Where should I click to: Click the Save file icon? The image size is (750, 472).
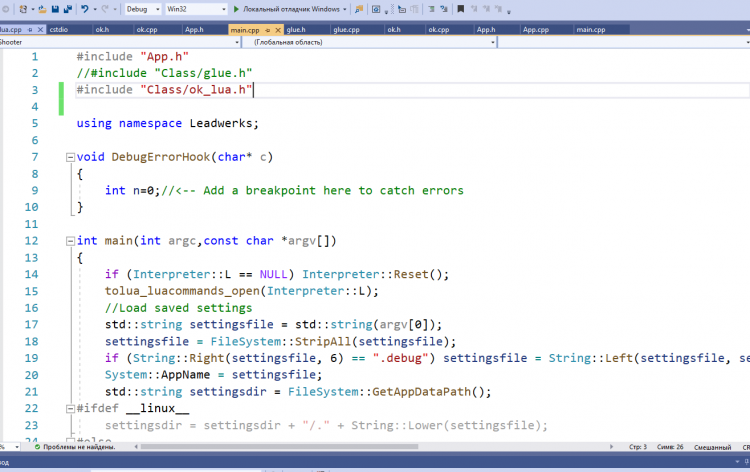click(x=55, y=9)
